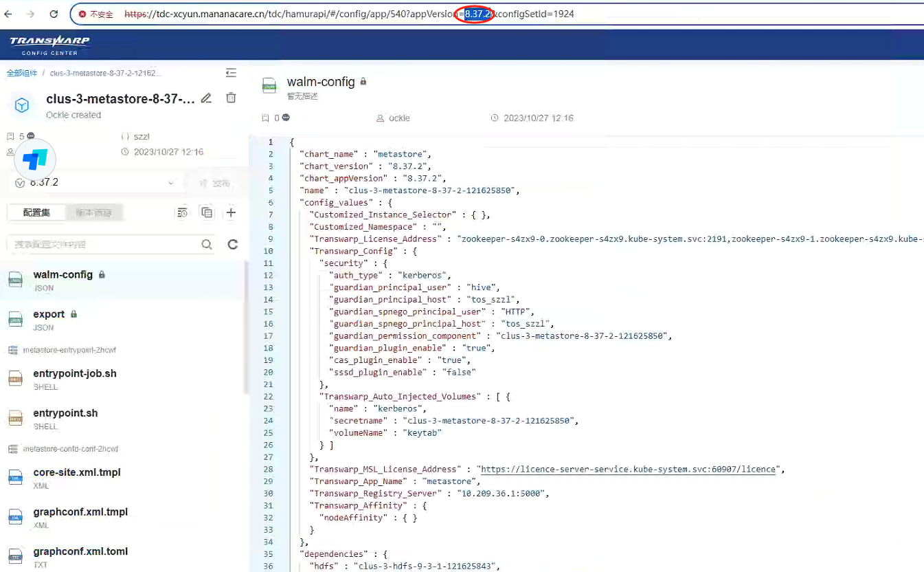Click the trash delete icon for component

232,98
